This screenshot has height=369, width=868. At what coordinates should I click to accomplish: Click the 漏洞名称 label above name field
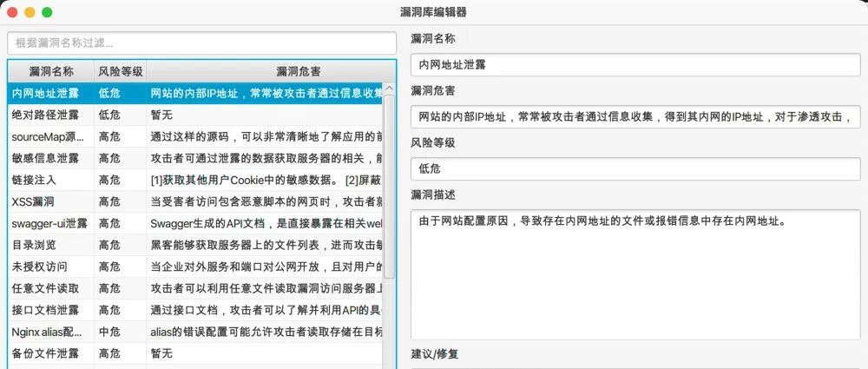[433, 39]
